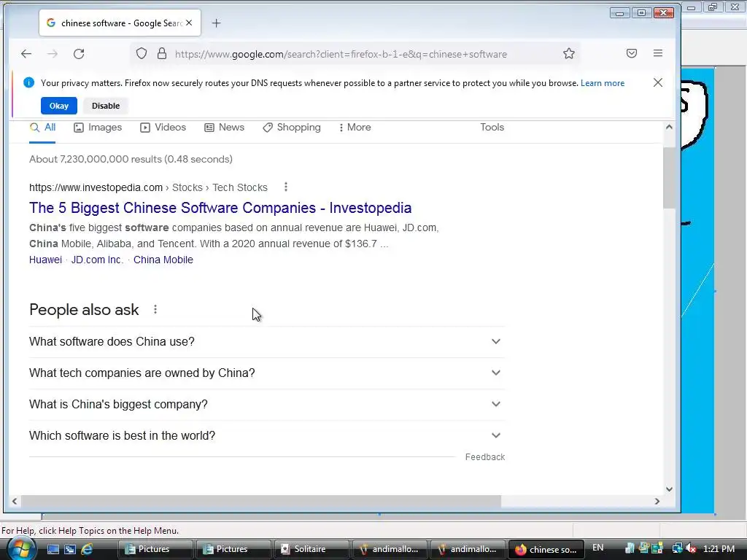
Task: Click the investopedia.com breadcrumb URL text
Action: [96, 187]
